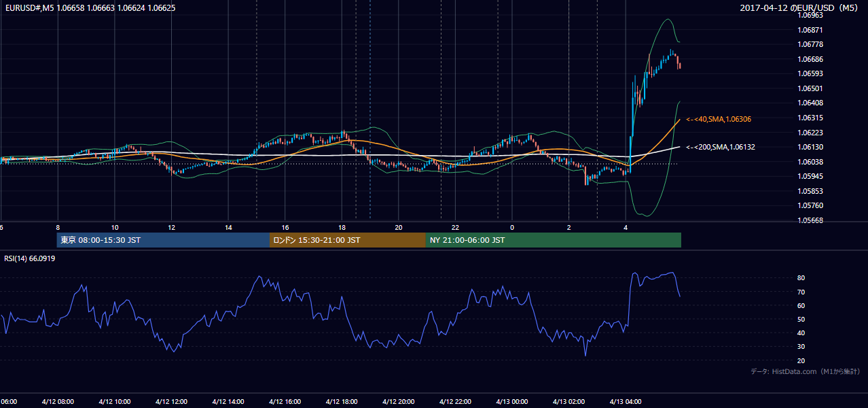The image size is (868, 408).
Task: Click RSI axis level 60
Action: click(801, 305)
